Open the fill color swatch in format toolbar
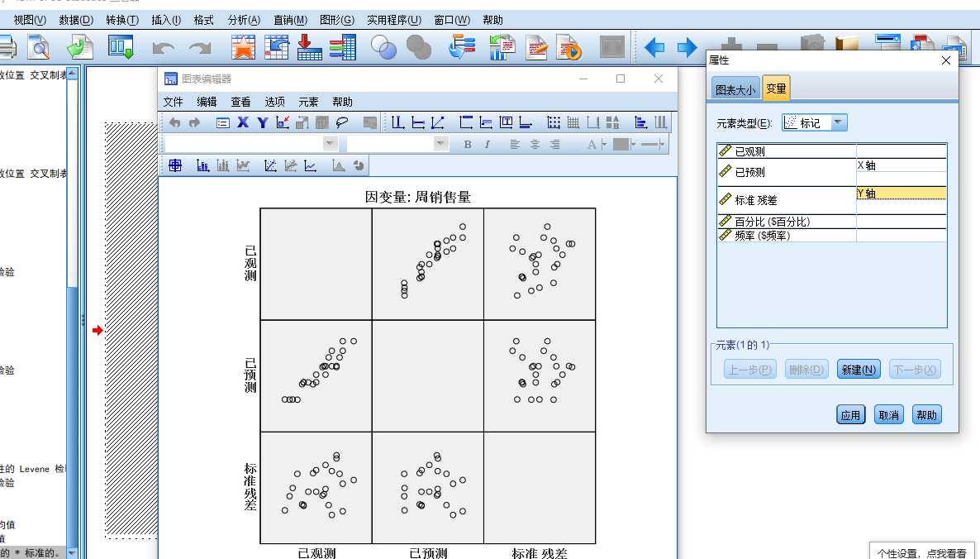This screenshot has width=980, height=559. (621, 145)
